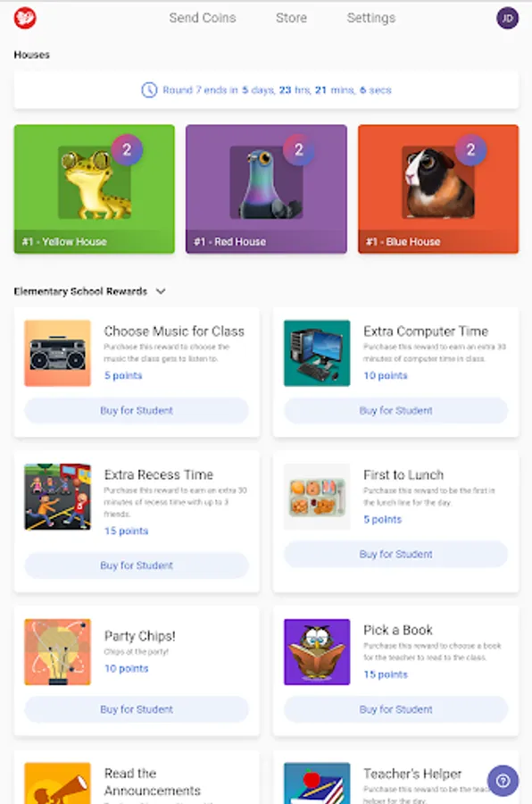The height and width of the screenshot is (804, 532).
Task: Click the desktop computer reward image
Action: 317,353
